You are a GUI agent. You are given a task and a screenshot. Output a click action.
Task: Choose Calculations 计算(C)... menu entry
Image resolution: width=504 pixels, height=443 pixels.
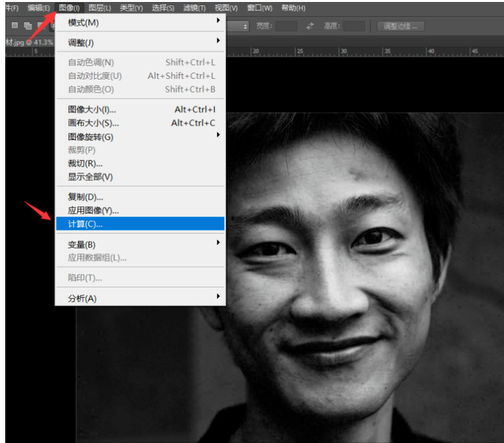point(140,223)
